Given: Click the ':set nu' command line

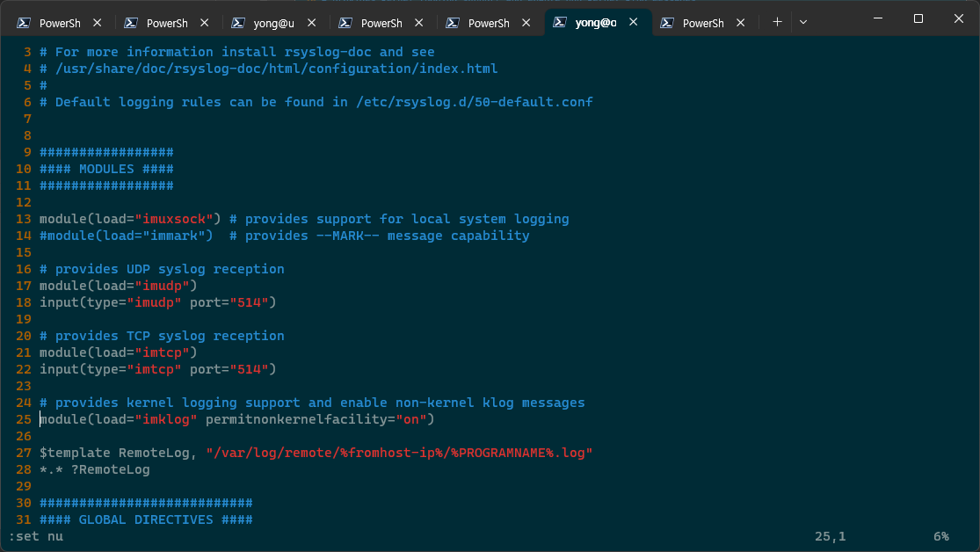Looking at the screenshot, I should (36, 536).
